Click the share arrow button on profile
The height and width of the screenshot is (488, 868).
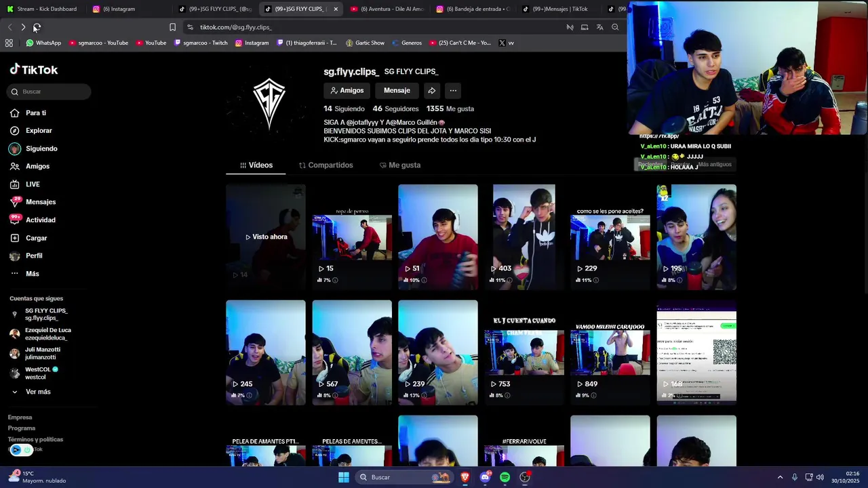[x=431, y=90]
